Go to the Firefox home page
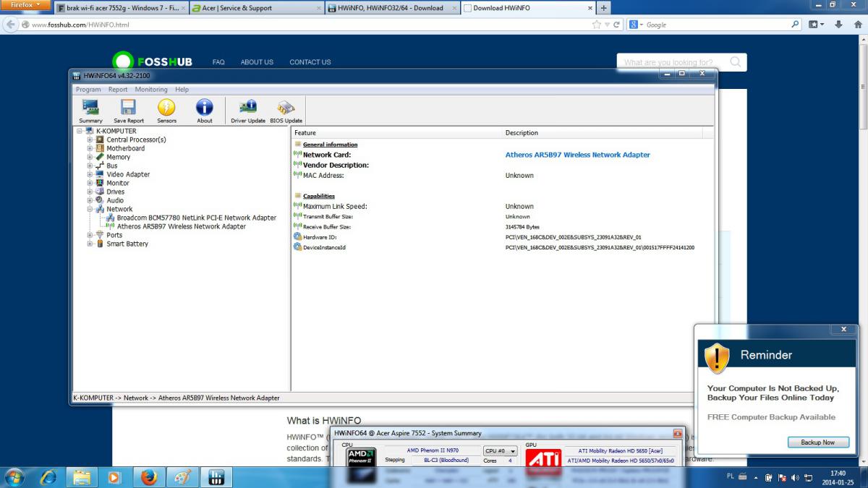Screen dimensions: 868x488 click(x=856, y=25)
